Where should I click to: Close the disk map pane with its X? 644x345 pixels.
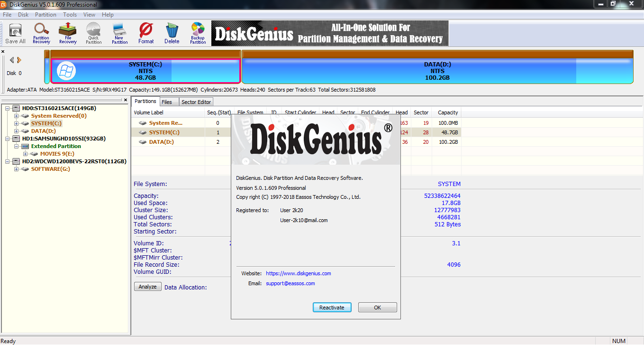pos(2,51)
